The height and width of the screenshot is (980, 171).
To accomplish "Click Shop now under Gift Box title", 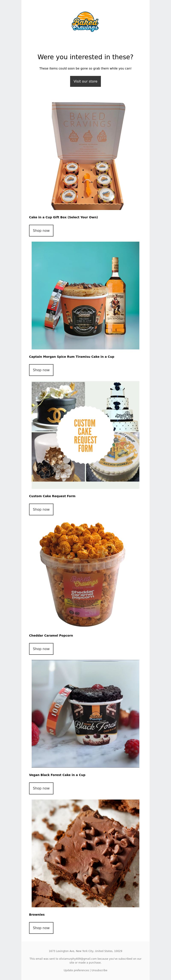I will point(41,231).
